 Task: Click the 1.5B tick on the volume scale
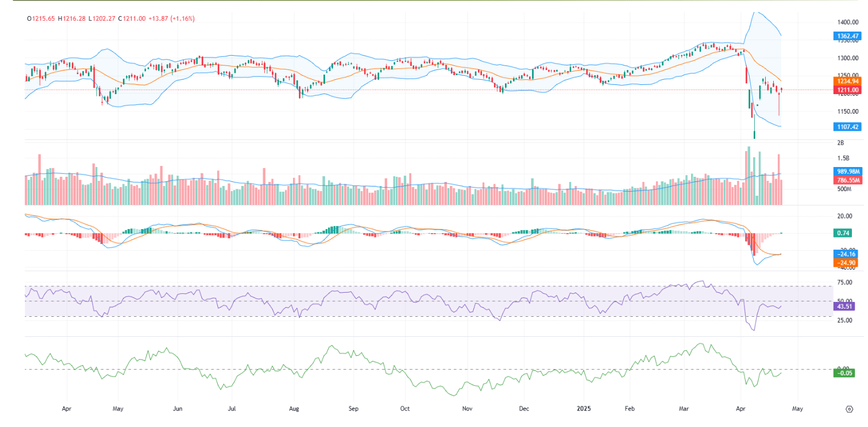pos(844,158)
